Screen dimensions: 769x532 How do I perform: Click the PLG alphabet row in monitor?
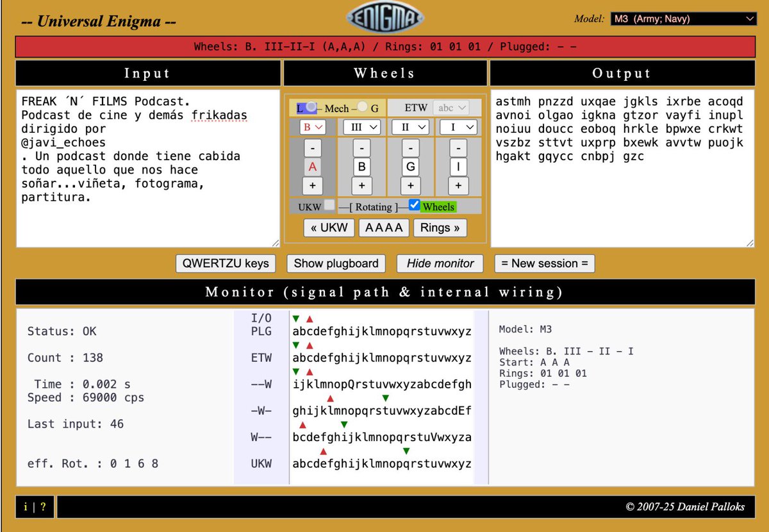click(382, 331)
